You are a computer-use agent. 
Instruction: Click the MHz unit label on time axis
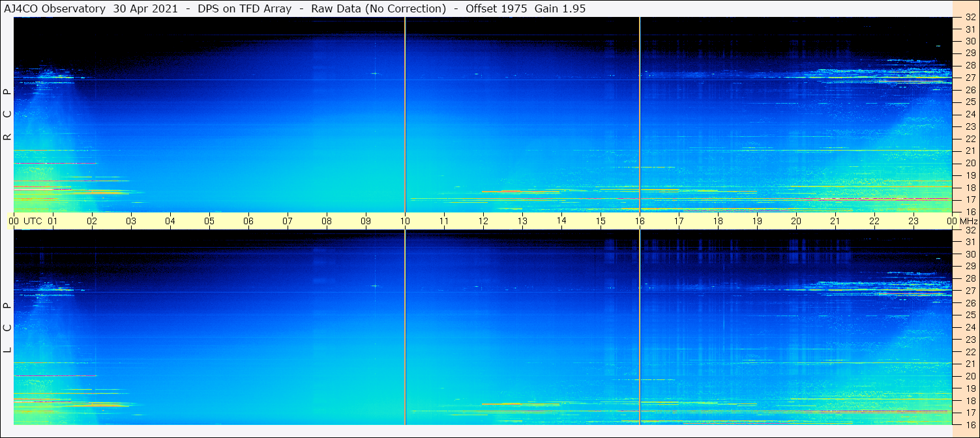pos(969,221)
